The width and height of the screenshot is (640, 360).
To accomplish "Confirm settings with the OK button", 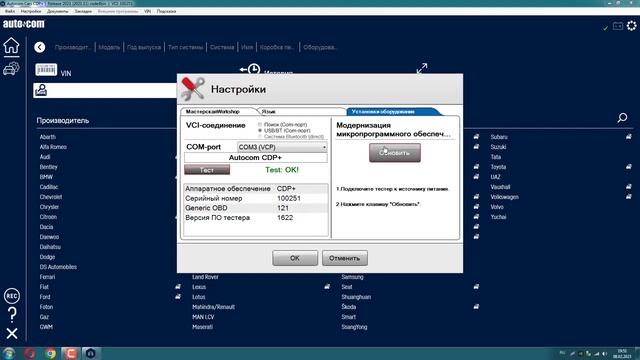I will 295,258.
